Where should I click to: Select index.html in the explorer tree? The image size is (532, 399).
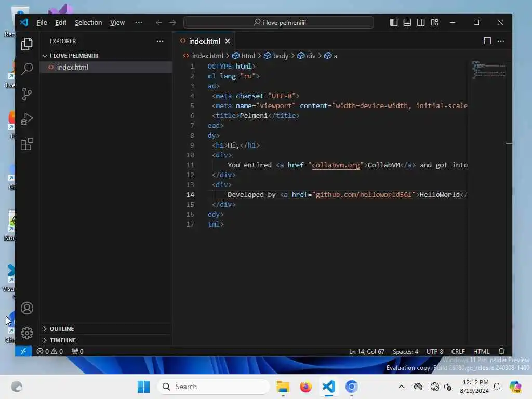pos(106,67)
